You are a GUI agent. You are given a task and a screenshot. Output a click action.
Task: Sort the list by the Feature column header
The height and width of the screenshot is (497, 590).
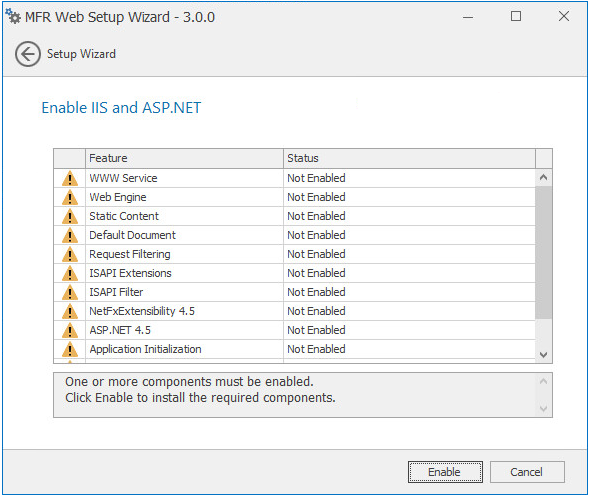(x=184, y=158)
